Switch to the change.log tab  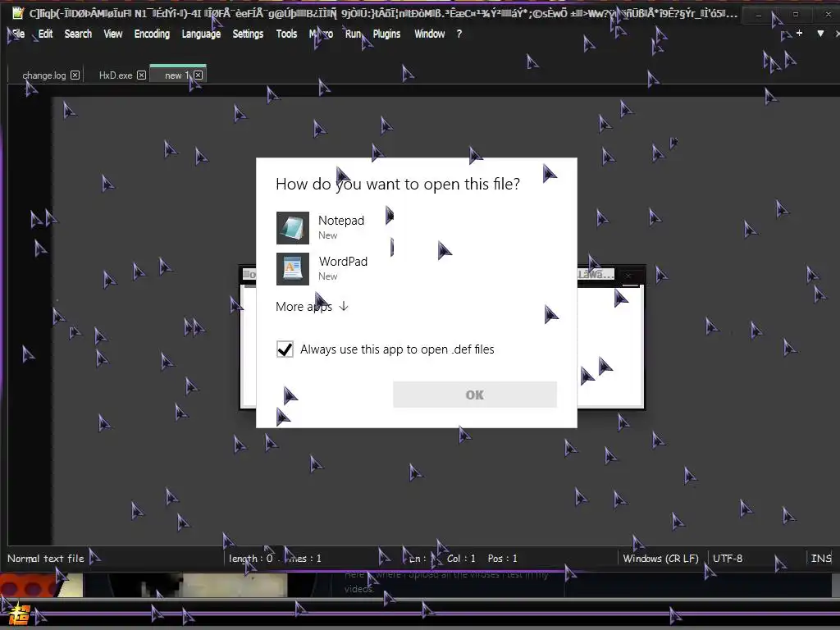[x=44, y=75]
